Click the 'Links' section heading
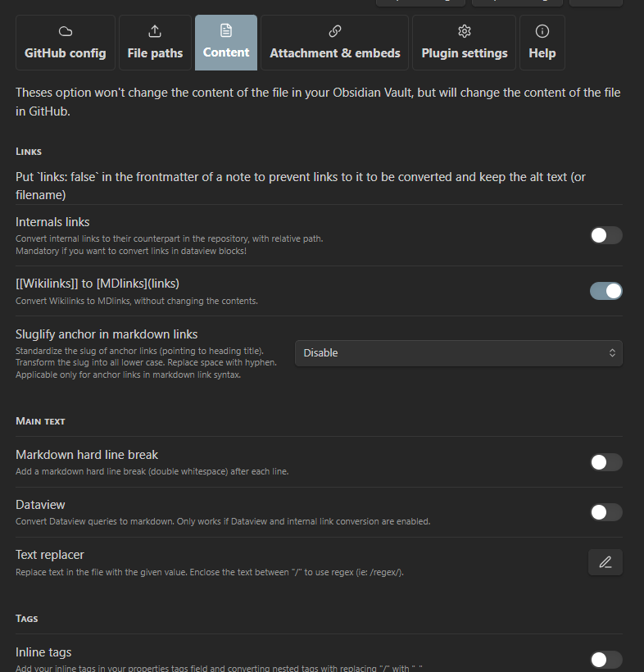The height and width of the screenshot is (672, 644). [x=29, y=152]
